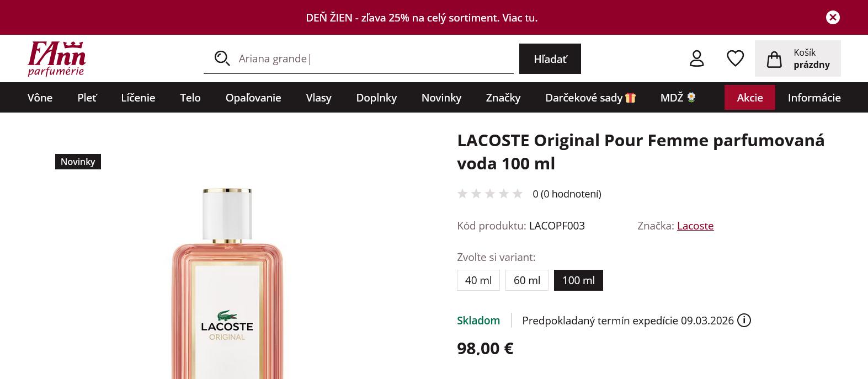
Task: Select the 60 ml variant
Action: pos(526,280)
